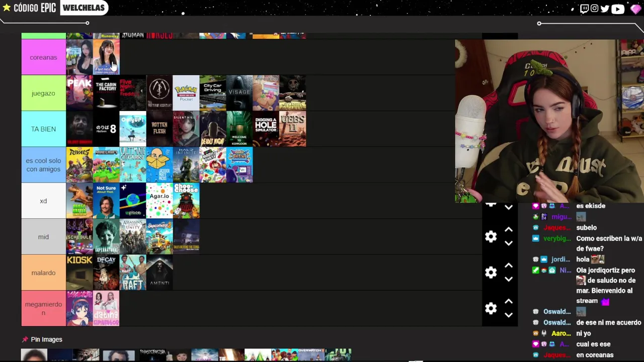Select the Only Up! thumbnail
Screen dimensions: 644x362
[133, 129]
